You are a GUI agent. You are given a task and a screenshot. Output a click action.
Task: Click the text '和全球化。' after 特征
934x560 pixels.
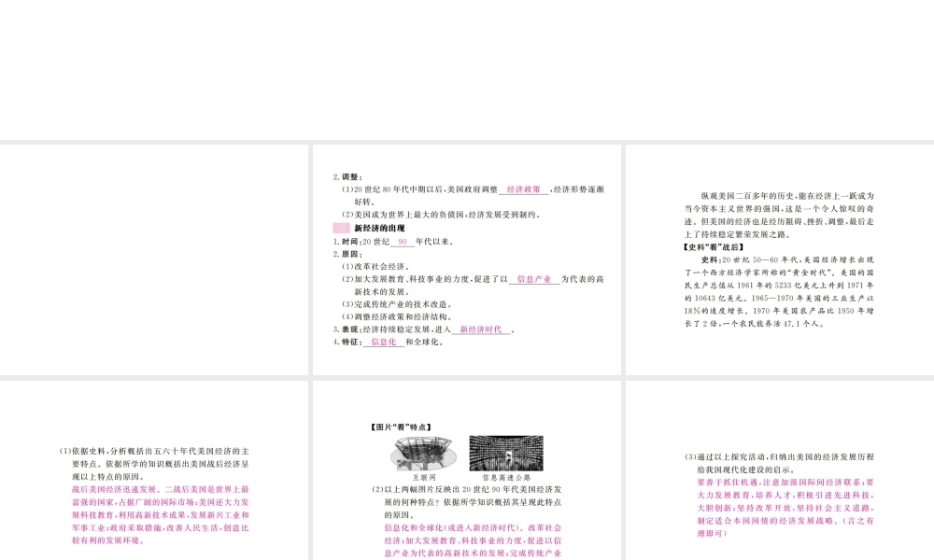425,342
